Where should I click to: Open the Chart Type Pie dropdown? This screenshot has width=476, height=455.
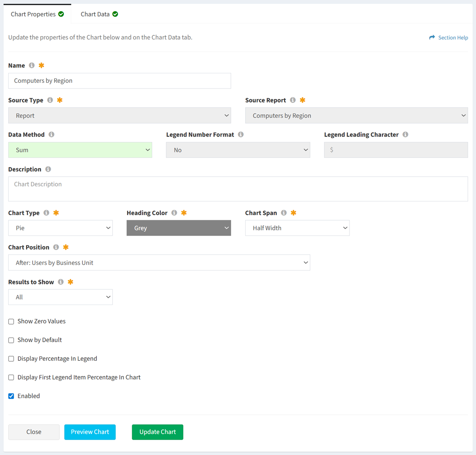pos(60,228)
